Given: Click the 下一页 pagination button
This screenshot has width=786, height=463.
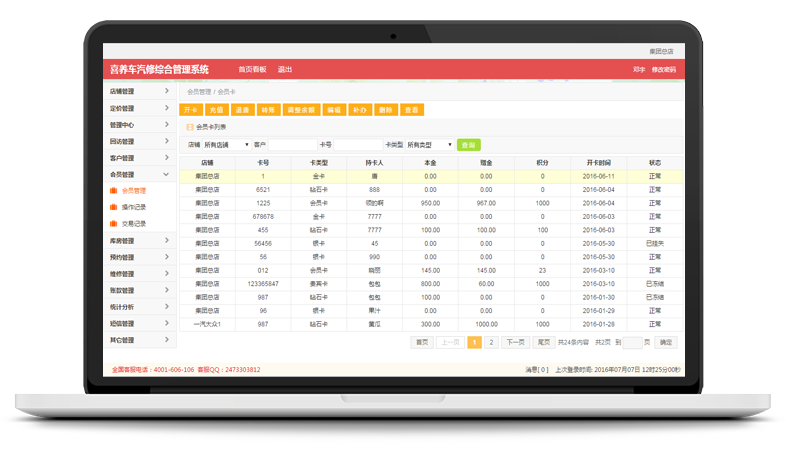Looking at the screenshot, I should (515, 342).
